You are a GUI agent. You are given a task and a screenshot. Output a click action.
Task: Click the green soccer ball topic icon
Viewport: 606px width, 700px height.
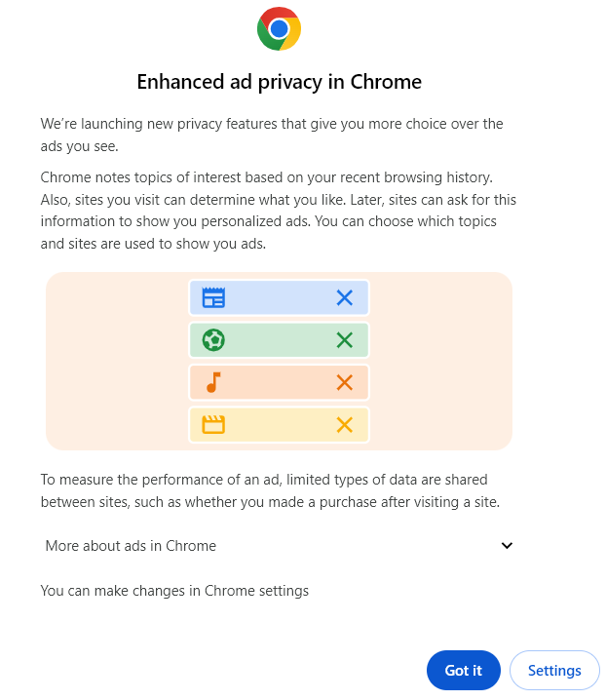click(x=213, y=340)
